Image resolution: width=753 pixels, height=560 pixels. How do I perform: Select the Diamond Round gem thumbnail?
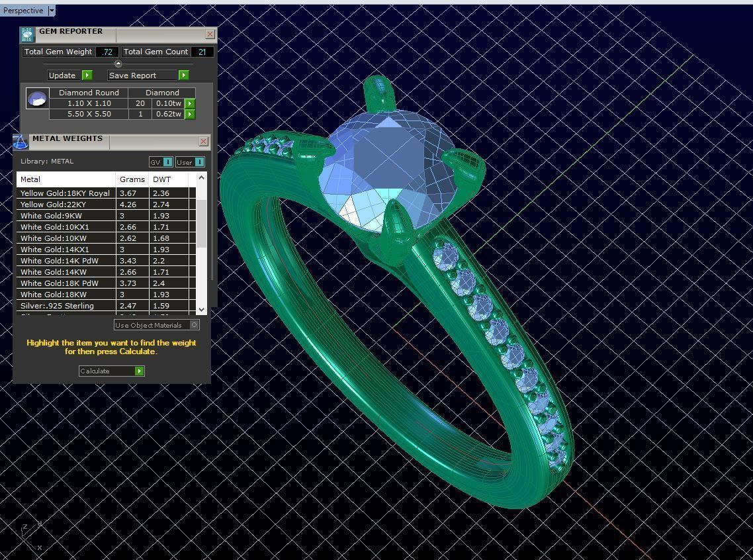[x=38, y=99]
